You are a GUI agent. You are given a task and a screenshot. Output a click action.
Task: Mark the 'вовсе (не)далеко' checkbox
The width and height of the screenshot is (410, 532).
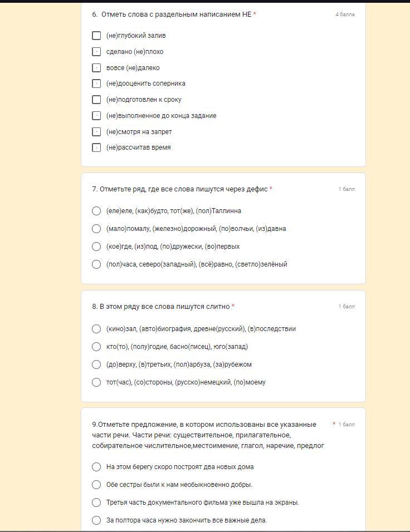click(96, 68)
